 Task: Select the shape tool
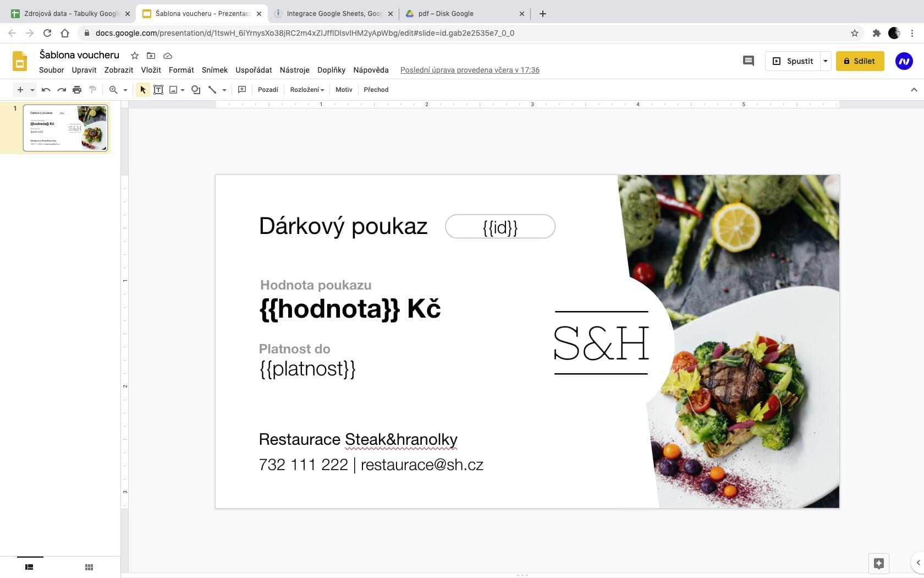pyautogui.click(x=196, y=90)
